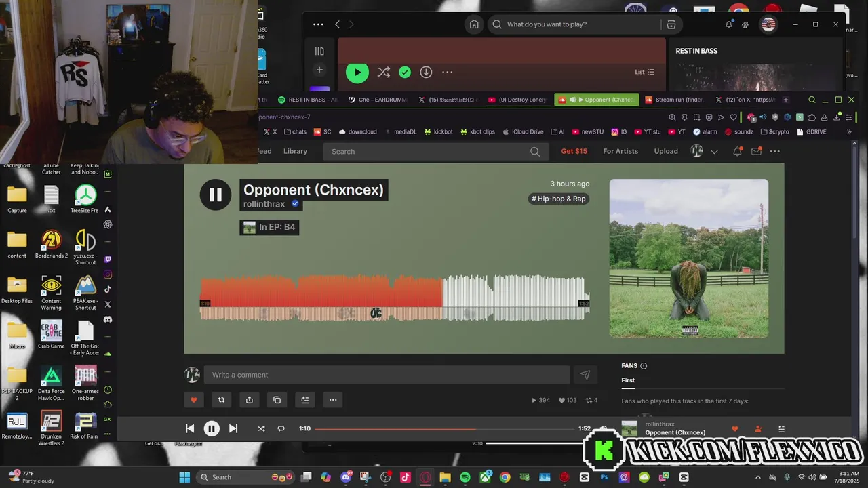Screen dimensions: 868x488
Task: Switch to the Stream run browser tab
Action: tap(674, 100)
